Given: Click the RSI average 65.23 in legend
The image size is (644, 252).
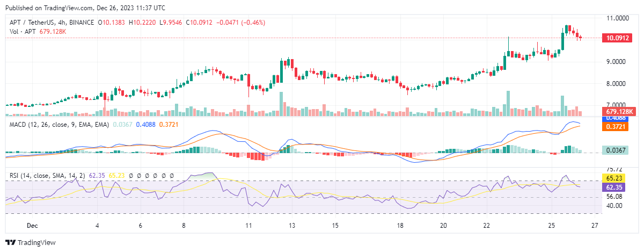Looking at the screenshot, I should click(117, 176).
